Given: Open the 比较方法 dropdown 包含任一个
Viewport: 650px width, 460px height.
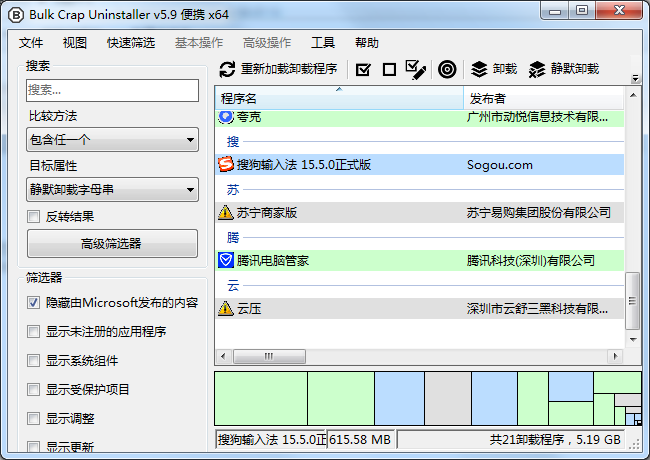Looking at the screenshot, I should click(x=112, y=140).
